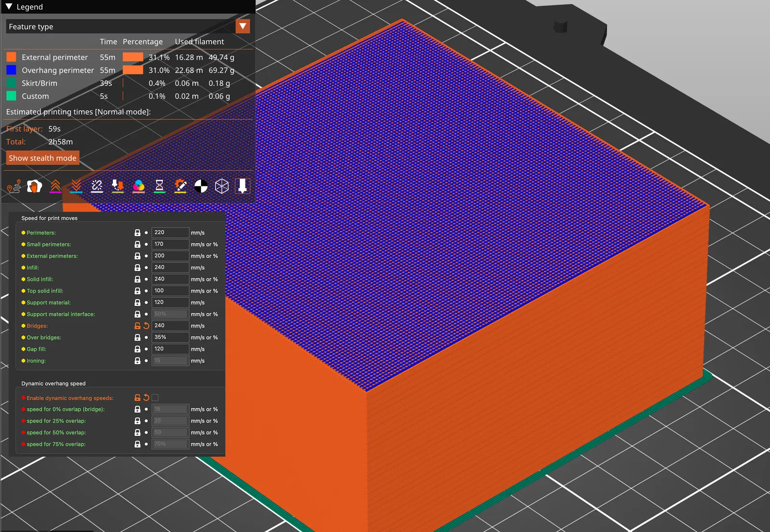
Task: Toggle tool changes icon
Action: pos(117,186)
